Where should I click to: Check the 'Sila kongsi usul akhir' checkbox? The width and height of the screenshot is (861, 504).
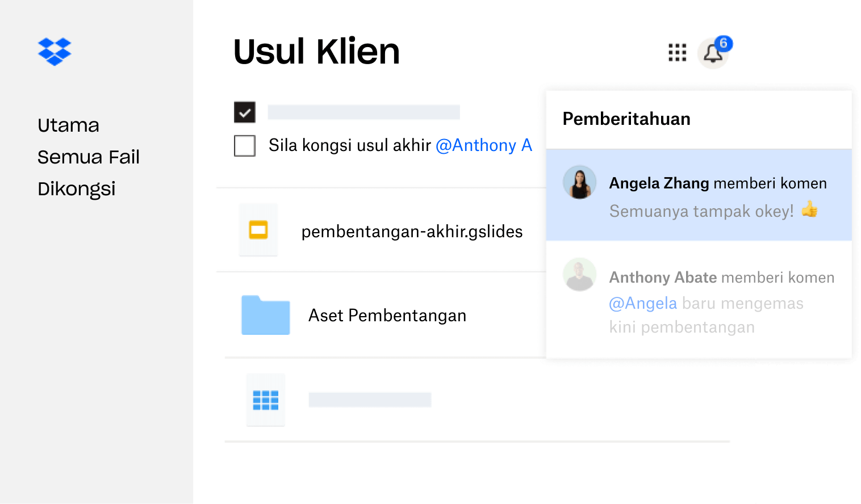(x=245, y=146)
